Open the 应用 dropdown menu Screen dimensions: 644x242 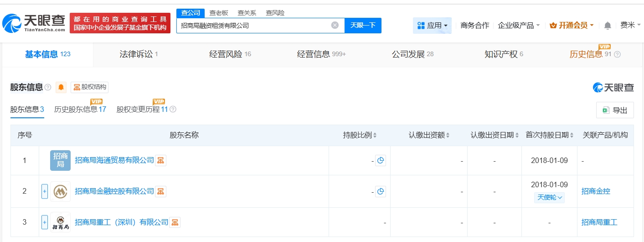432,26
